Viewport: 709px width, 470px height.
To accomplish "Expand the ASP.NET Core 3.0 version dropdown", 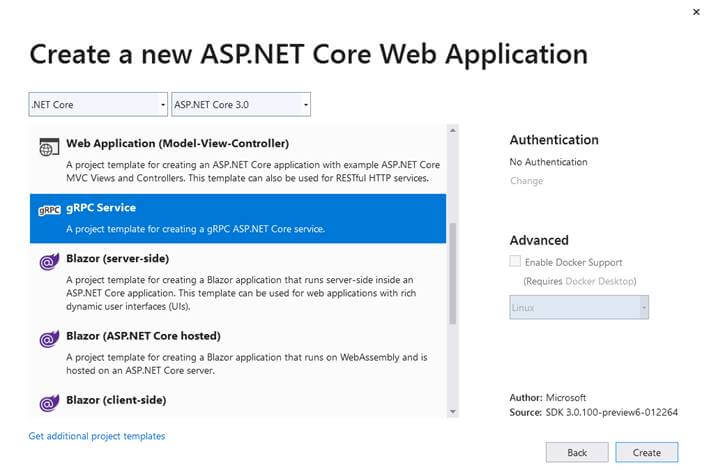I will pos(241,104).
